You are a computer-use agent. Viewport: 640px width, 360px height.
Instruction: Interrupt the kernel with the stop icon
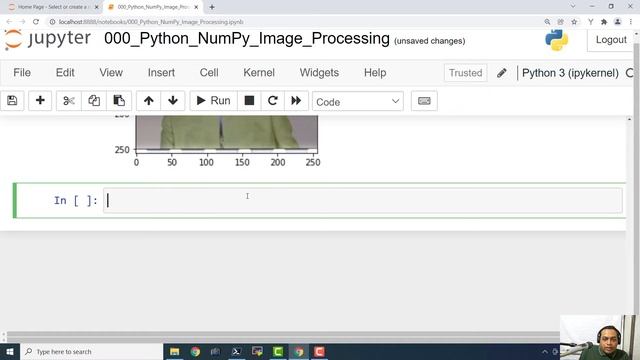point(249,101)
